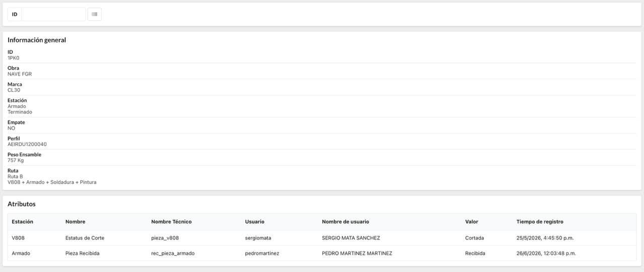Click the Estación column header
Screen dimensions: 644x272
coord(23,222)
